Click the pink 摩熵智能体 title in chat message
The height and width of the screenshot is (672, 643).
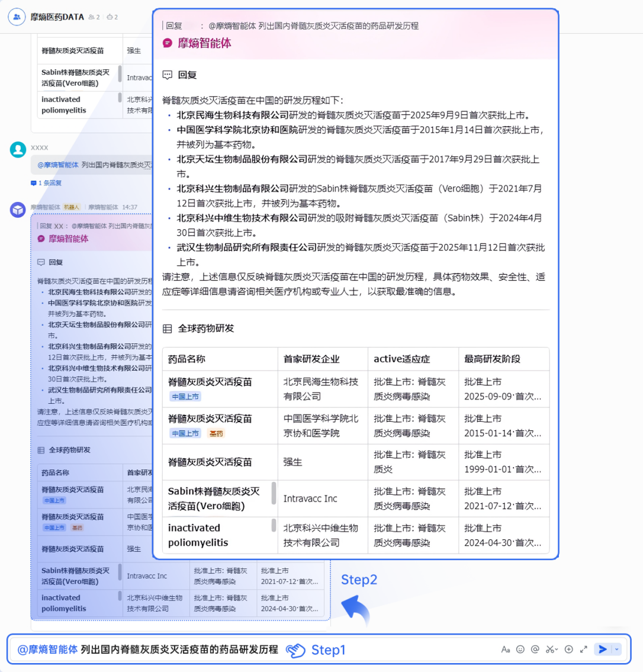point(69,239)
